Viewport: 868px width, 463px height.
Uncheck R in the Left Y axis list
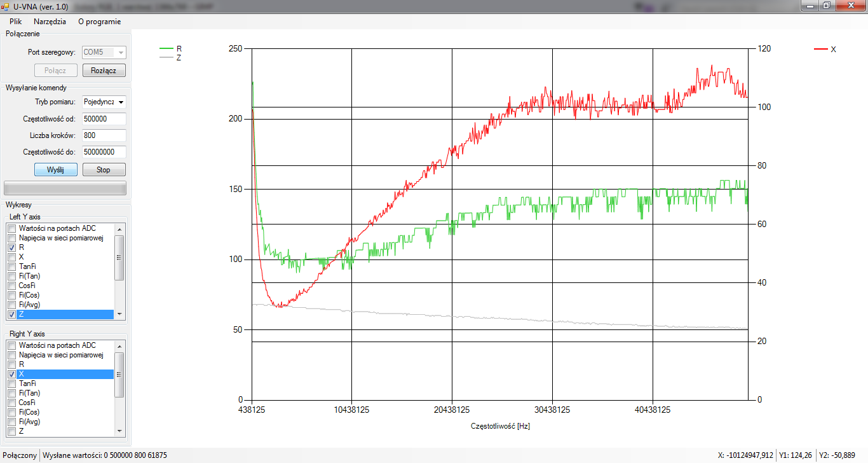11,247
